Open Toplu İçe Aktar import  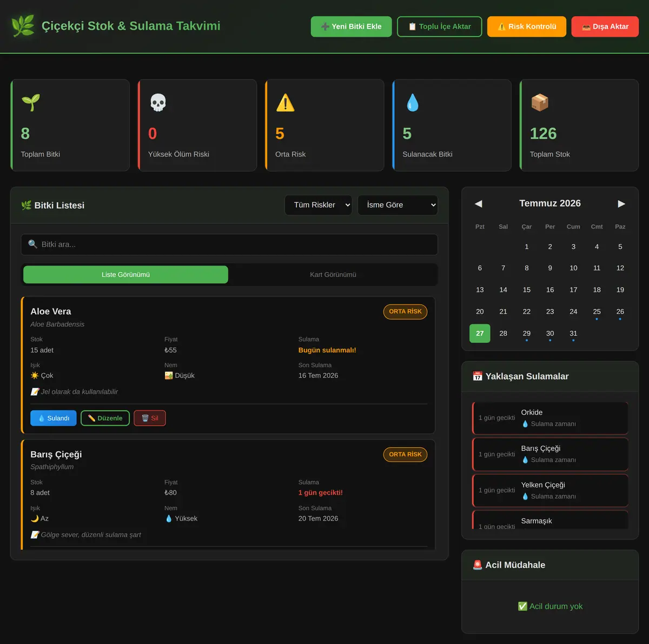(x=440, y=26)
